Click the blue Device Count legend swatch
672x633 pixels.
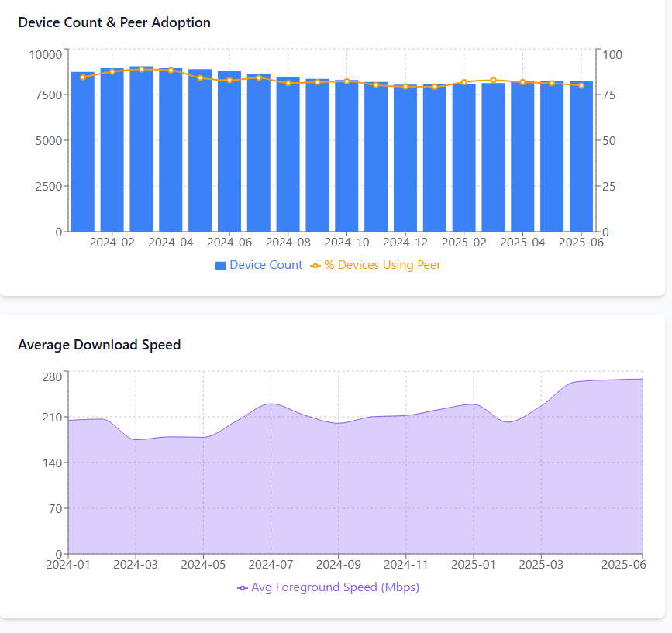[x=221, y=266]
